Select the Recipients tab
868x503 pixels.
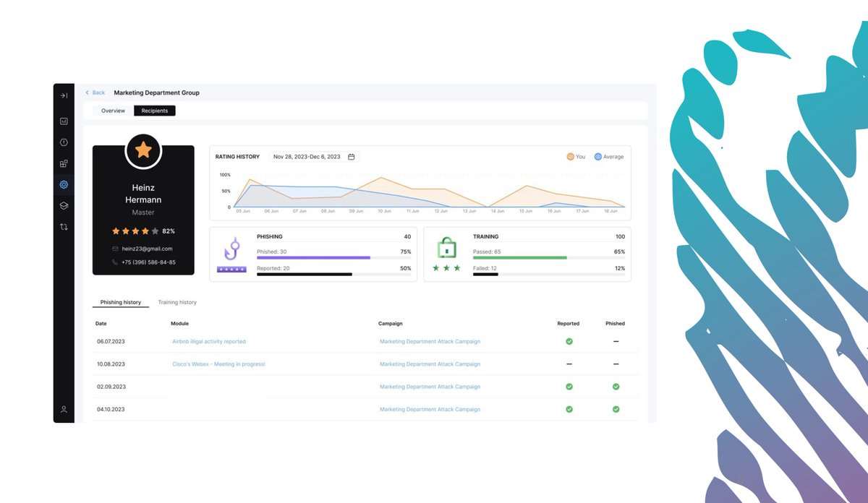tap(155, 111)
